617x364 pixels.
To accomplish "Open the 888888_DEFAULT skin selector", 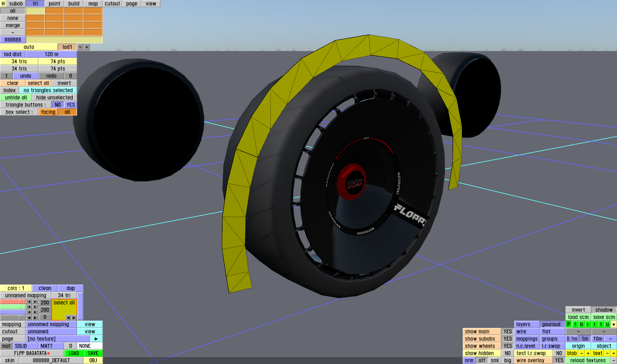I will click(x=51, y=360).
